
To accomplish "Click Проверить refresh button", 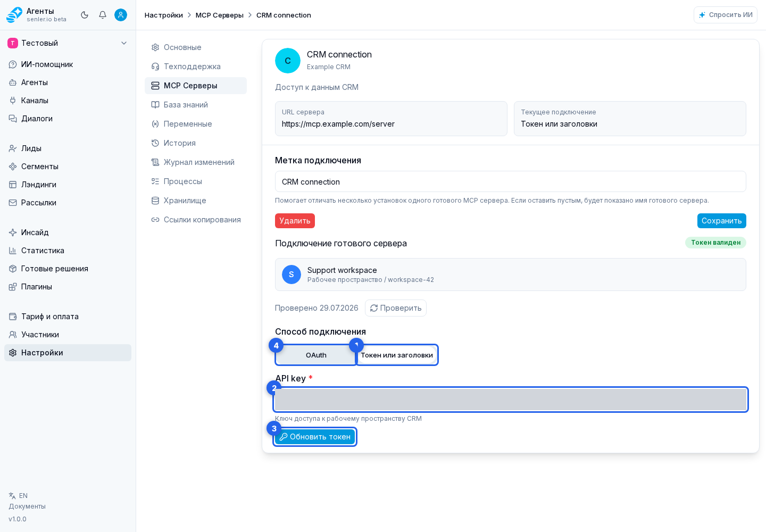I will (396, 308).
